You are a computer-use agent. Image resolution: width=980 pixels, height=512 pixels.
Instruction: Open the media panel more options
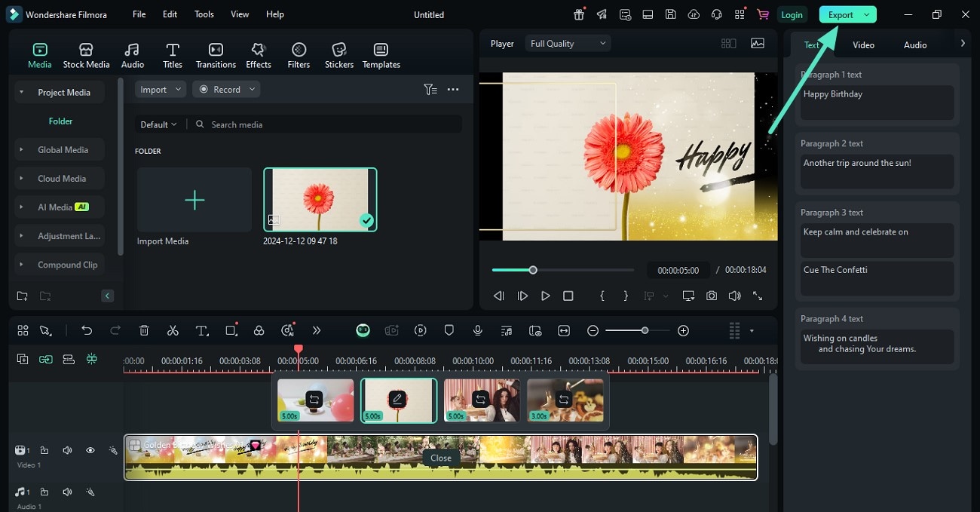pos(453,89)
